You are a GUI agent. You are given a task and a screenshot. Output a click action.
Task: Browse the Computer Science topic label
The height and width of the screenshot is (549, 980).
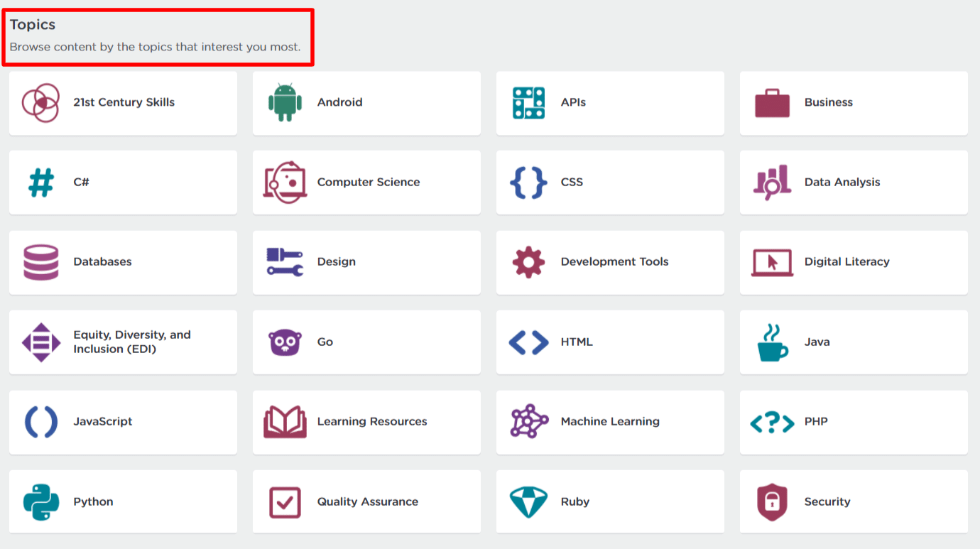pyautogui.click(x=368, y=182)
